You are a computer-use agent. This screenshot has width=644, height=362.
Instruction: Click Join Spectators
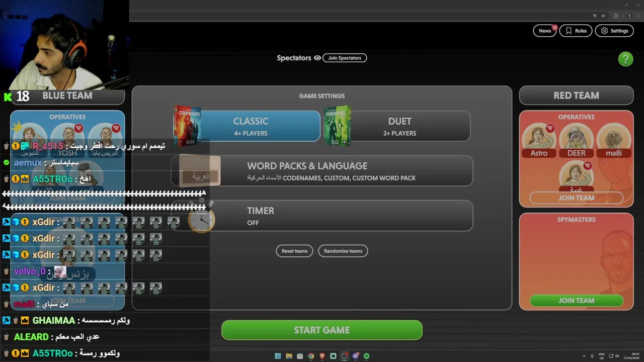pos(345,58)
